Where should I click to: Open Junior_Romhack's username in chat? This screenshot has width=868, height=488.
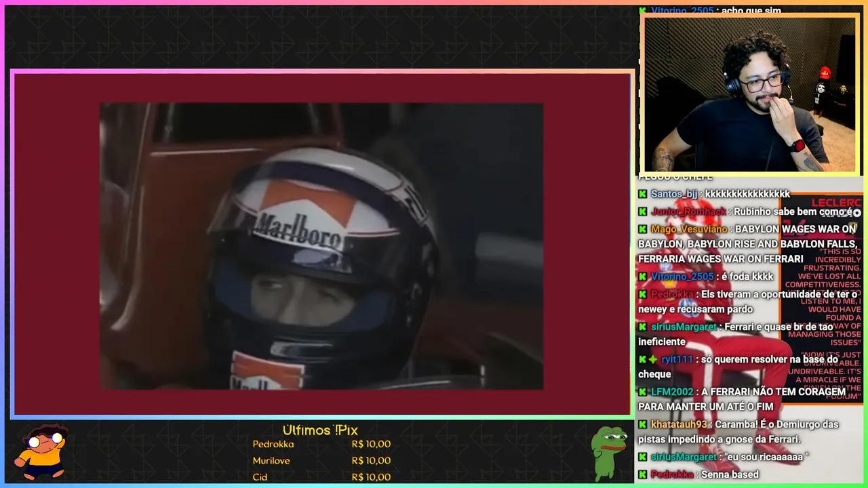click(x=688, y=211)
